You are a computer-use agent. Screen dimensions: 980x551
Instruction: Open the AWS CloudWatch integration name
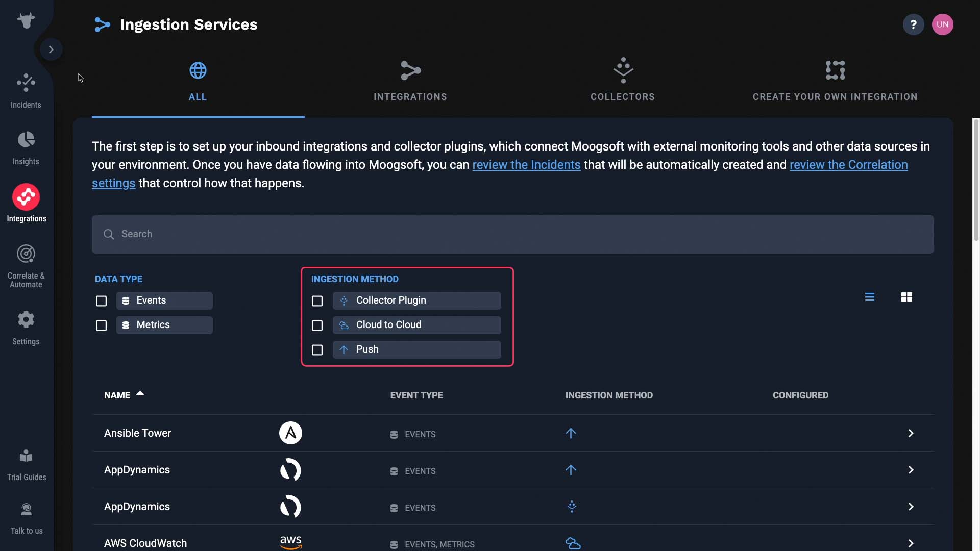coord(145,543)
